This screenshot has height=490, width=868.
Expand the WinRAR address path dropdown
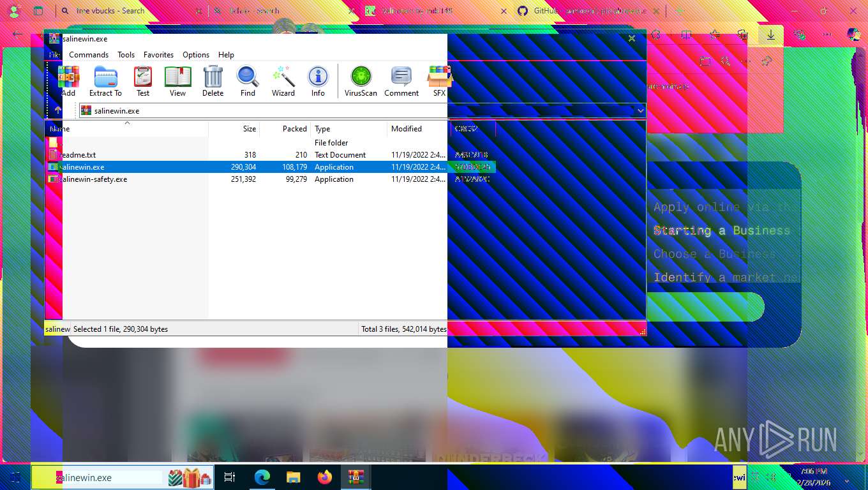[x=640, y=110]
